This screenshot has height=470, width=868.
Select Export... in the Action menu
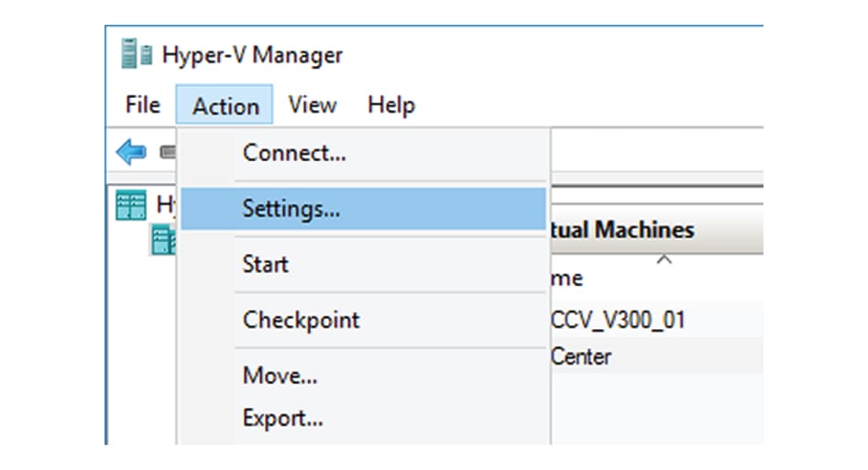(x=363, y=418)
